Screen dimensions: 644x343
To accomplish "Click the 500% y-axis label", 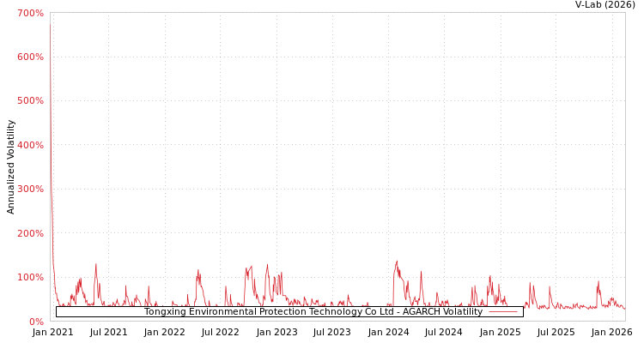I will 30,101.
